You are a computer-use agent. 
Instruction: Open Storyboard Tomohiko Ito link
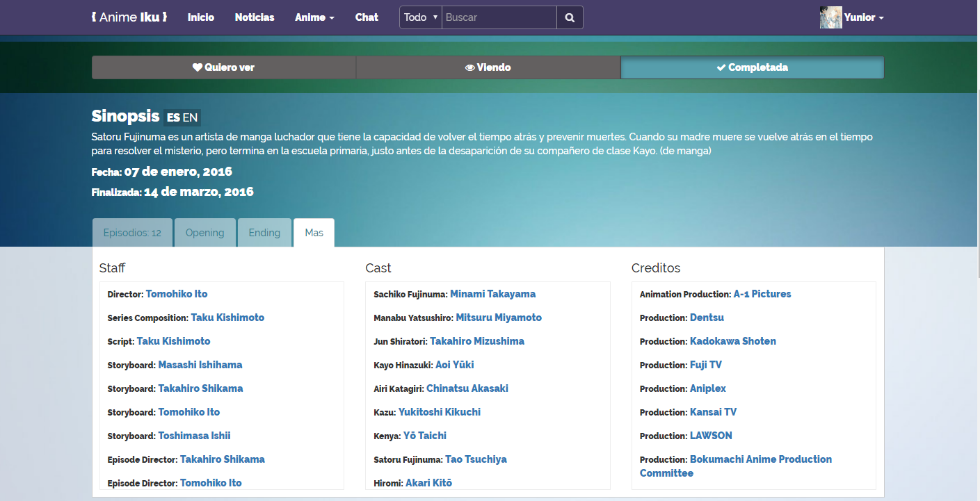tap(189, 412)
